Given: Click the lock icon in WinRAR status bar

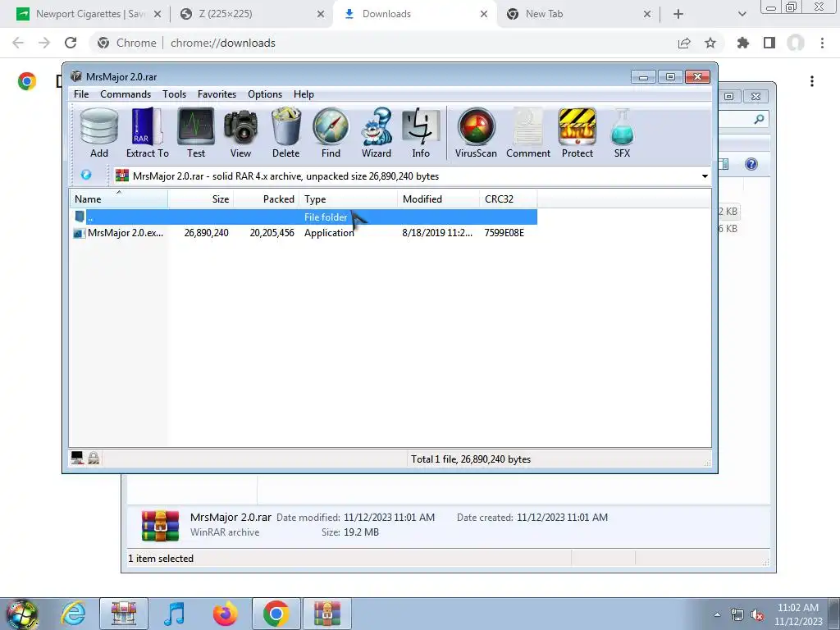Looking at the screenshot, I should tap(94, 458).
